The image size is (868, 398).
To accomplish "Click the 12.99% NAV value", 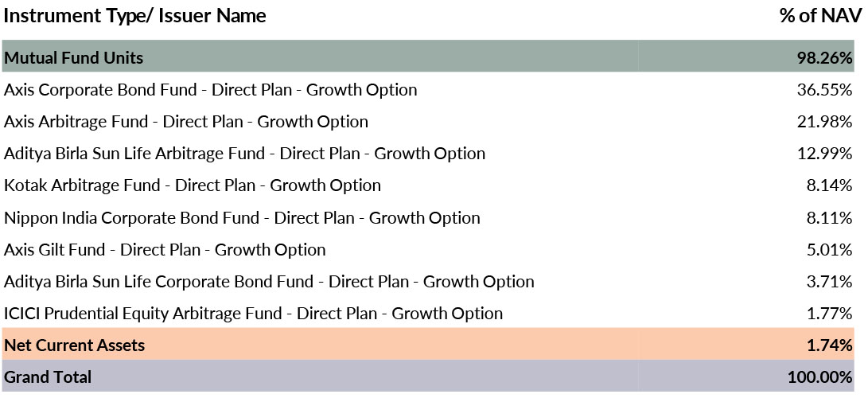I will pos(825,154).
